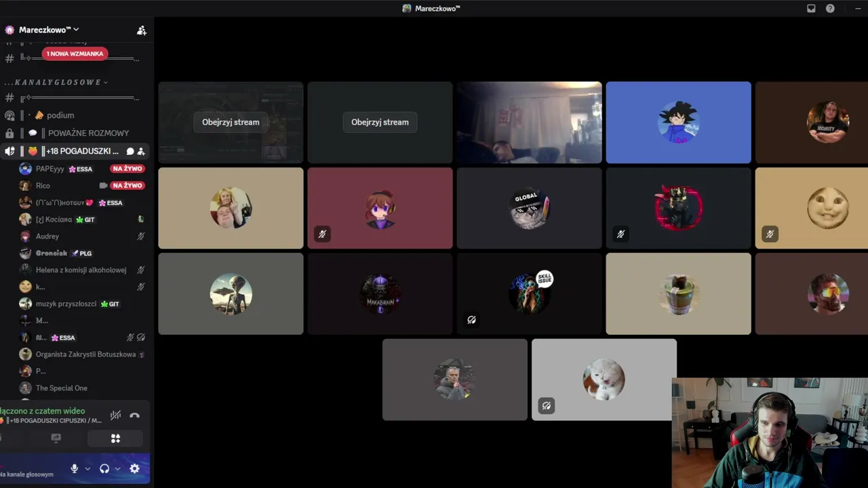Jump to 1 NOWA WZMIANKA mention

[75, 54]
